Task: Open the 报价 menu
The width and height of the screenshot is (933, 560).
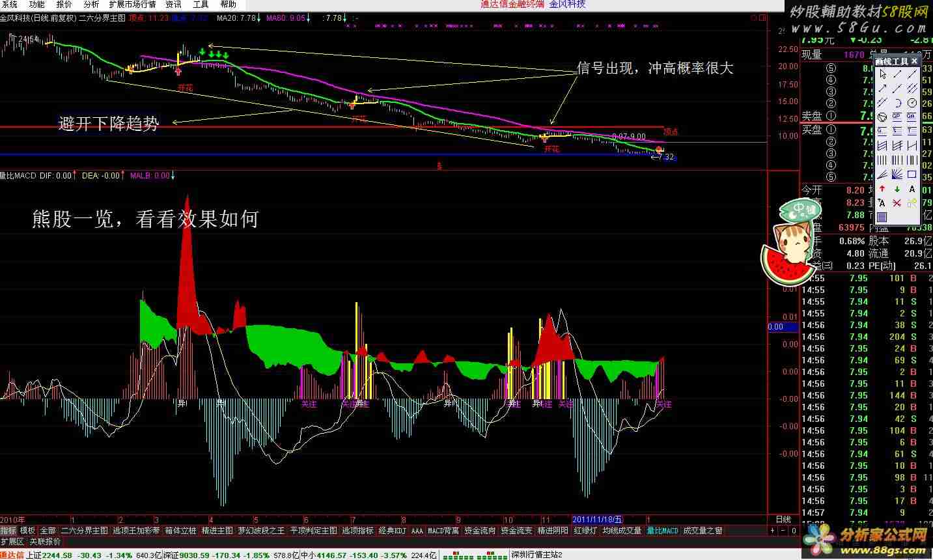Action: (x=64, y=4)
